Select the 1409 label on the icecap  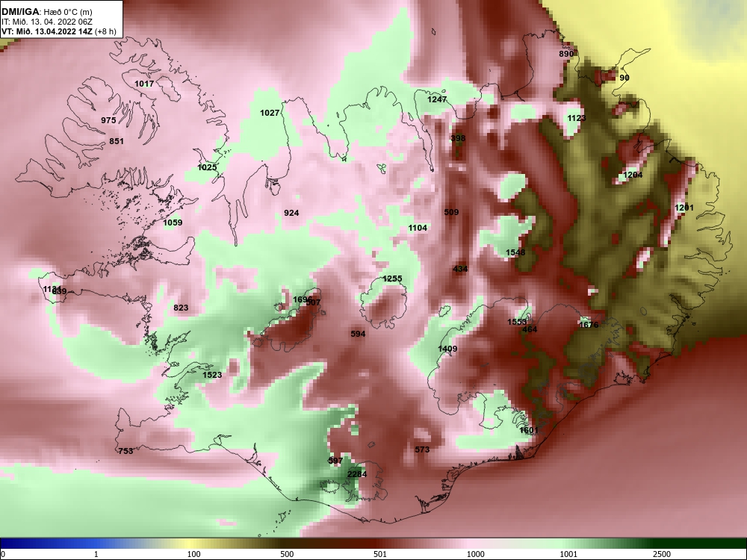[447, 349]
